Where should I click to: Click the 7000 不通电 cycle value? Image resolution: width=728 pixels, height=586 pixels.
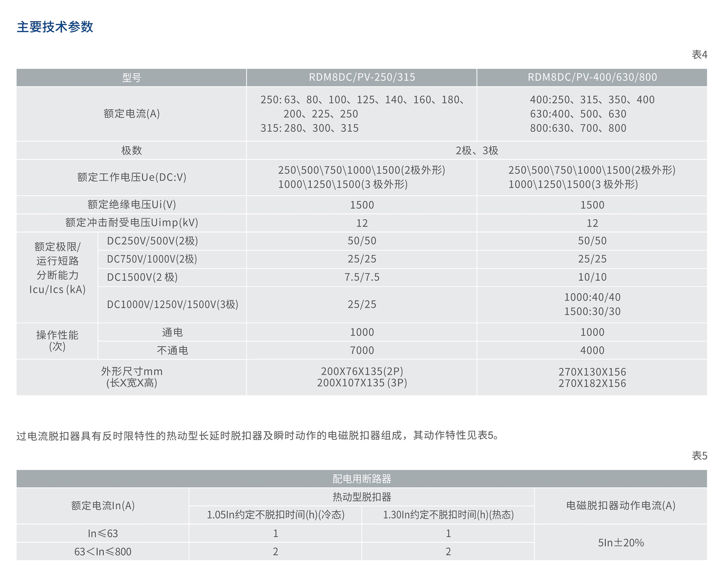coord(362,350)
